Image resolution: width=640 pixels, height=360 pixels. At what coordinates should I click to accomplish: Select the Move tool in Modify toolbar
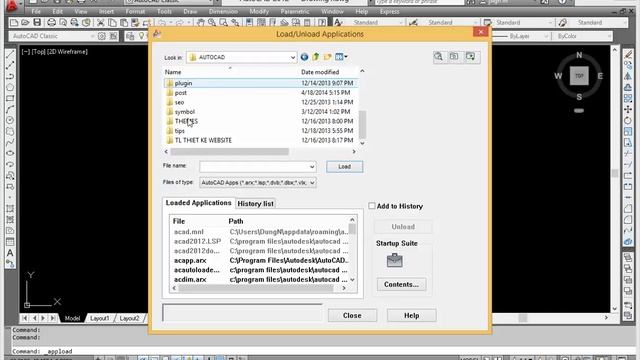628,109
